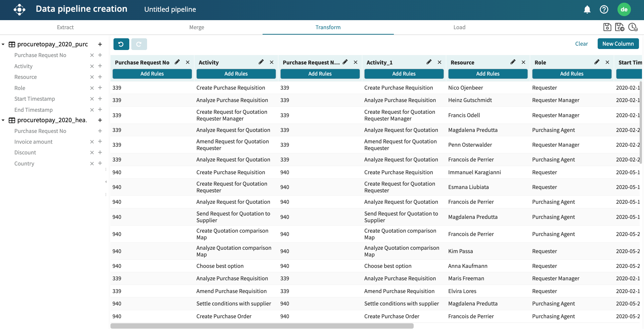Viewport: 644px width, 332px height.
Task: Edit the Activity column name pencil
Action: [261, 62]
